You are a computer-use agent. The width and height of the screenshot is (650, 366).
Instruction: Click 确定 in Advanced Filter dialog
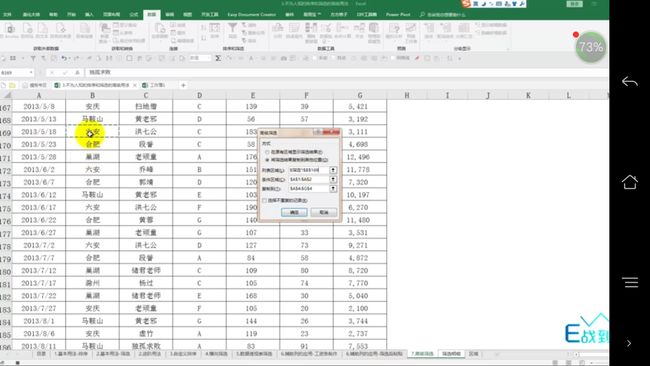click(x=294, y=212)
